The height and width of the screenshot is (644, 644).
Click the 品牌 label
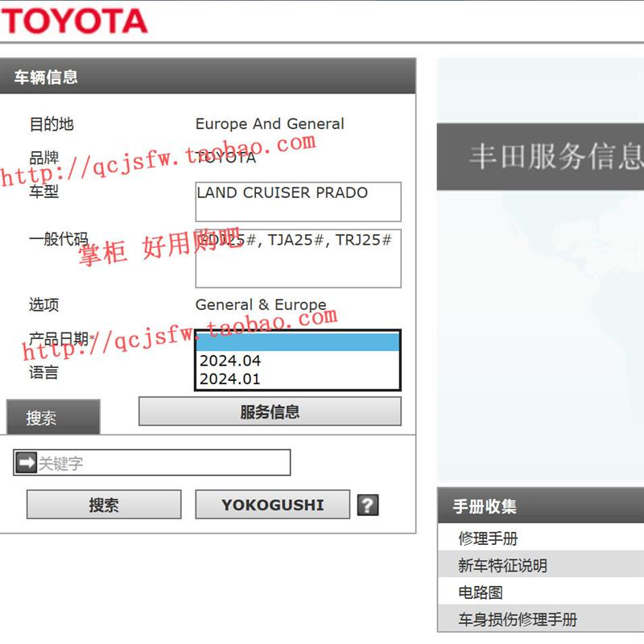click(x=44, y=158)
